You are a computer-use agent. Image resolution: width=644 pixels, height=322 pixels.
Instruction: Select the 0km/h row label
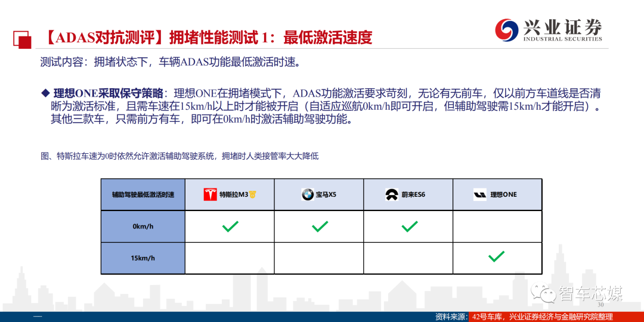143,227
